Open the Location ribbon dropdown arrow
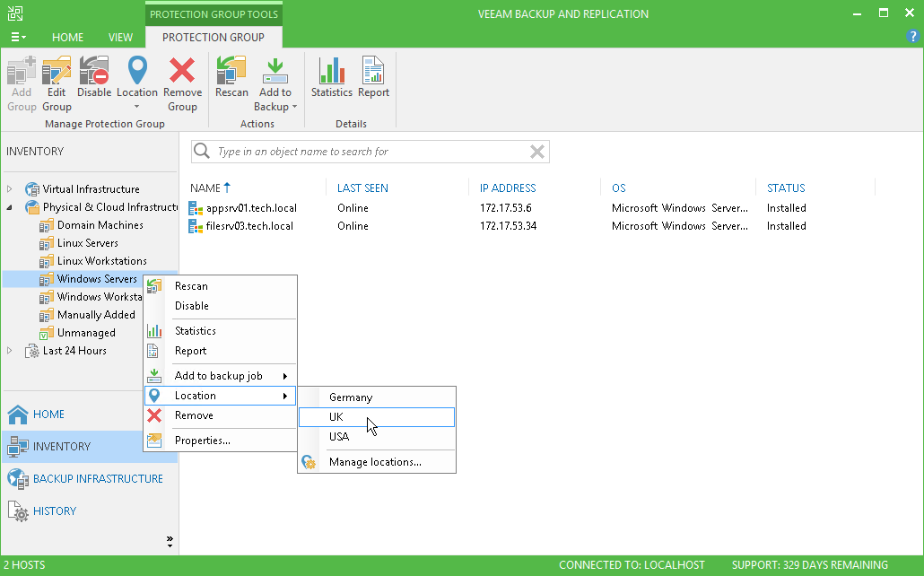Viewport: 924px width, 576px height. pos(136,107)
